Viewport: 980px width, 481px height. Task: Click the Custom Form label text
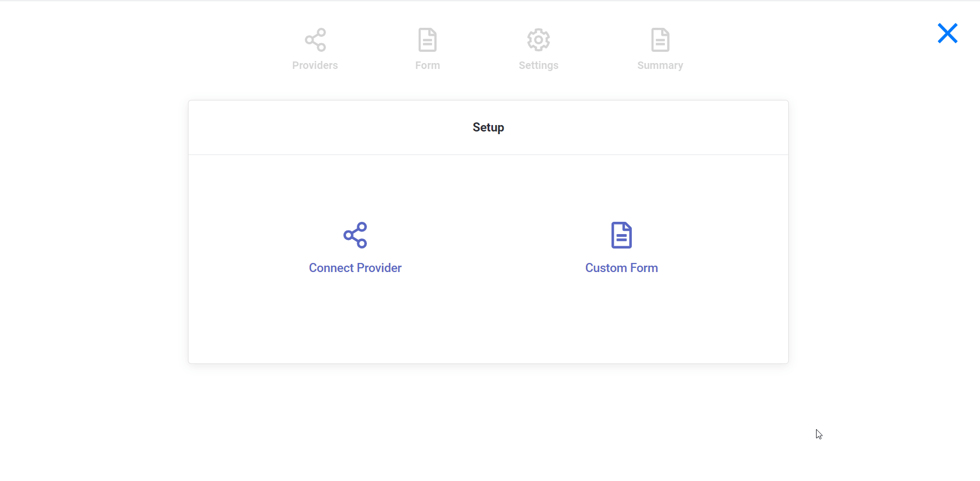click(621, 268)
